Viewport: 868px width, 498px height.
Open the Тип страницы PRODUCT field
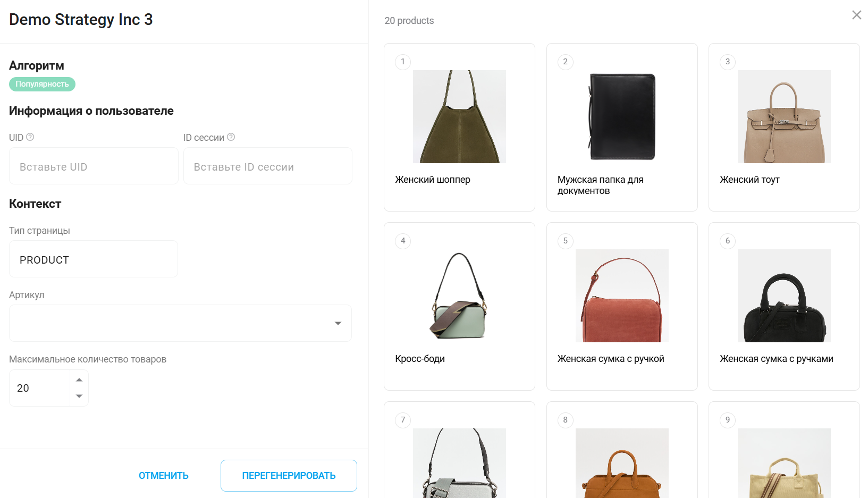(94, 259)
